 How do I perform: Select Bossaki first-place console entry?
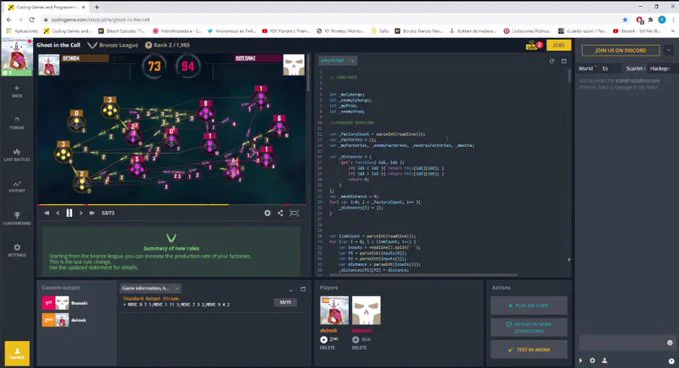pyautogui.click(x=65, y=303)
